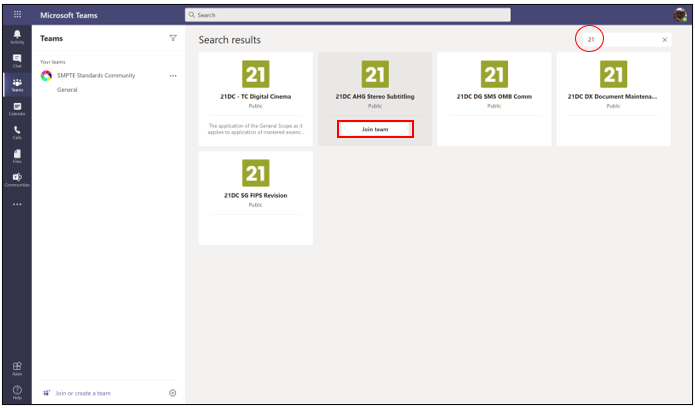Screen dimensions: 695x408
Task: Open the Activity feed in sidebar
Action: pos(17,37)
